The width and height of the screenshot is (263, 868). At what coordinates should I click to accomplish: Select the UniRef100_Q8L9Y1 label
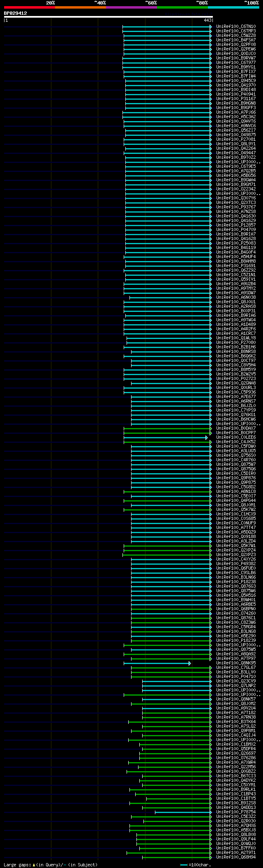236,144
